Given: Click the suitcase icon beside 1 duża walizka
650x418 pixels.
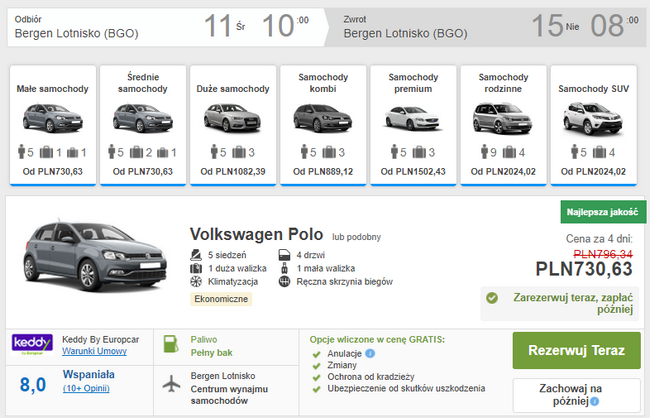Looking at the screenshot, I should tap(196, 268).
